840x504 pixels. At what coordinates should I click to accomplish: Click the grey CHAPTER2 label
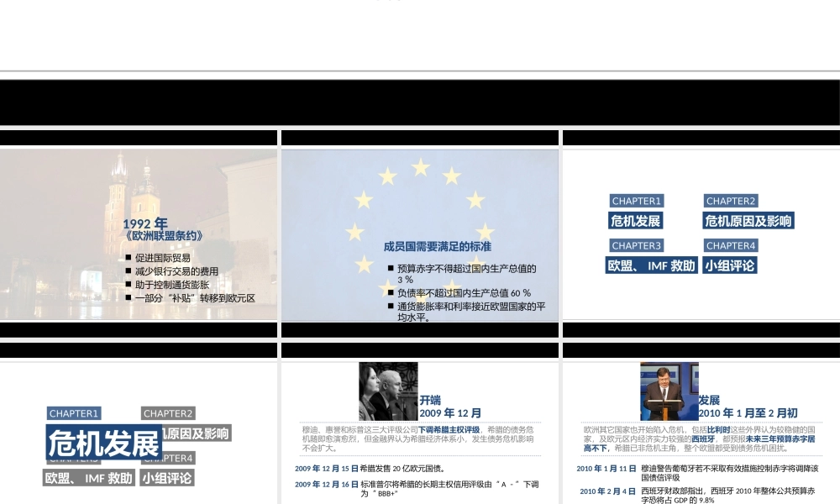tap(168, 413)
